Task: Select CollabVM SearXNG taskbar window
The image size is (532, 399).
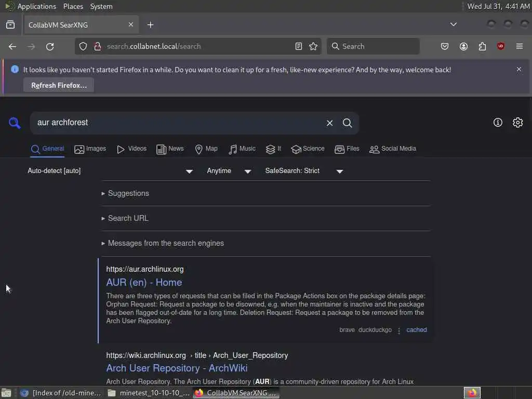Action: tap(236, 393)
